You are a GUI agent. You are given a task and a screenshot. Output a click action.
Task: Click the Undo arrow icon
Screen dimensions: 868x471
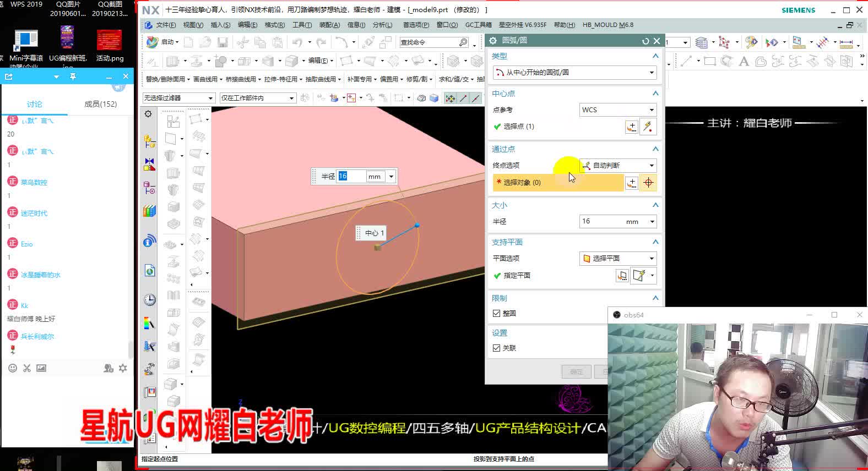tap(297, 42)
